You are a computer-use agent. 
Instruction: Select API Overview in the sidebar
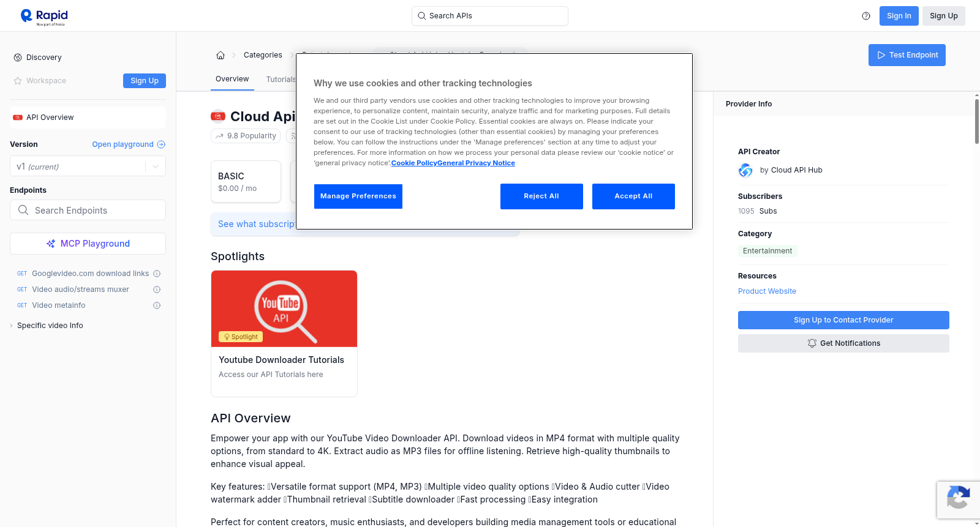(88, 118)
